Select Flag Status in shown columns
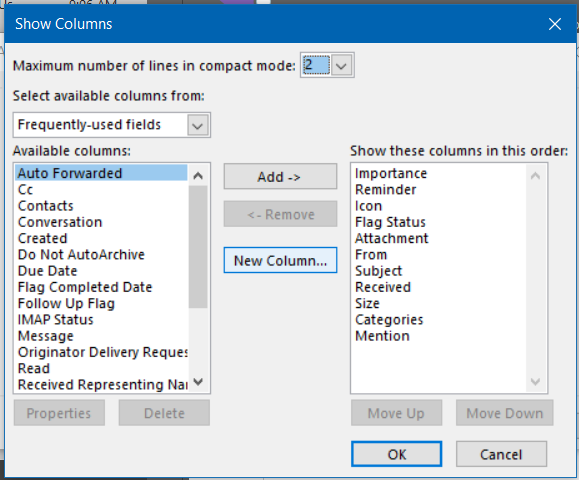The image size is (579, 480). 439,222
